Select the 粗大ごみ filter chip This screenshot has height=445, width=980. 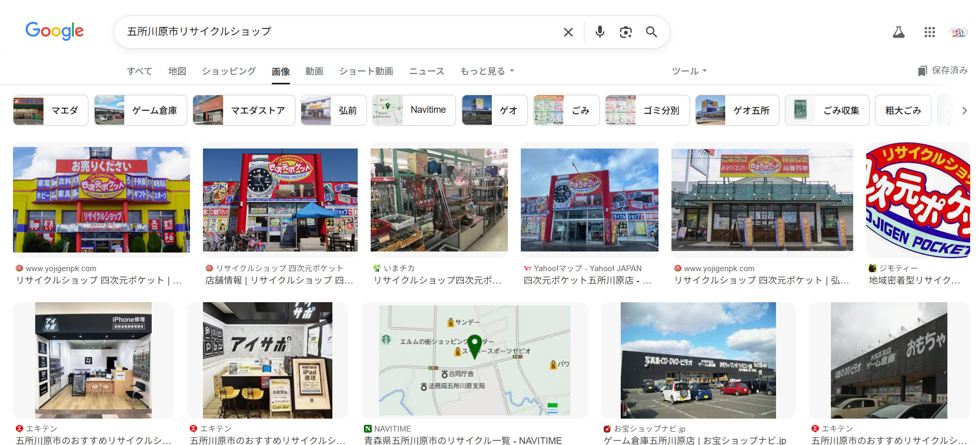coord(903,110)
